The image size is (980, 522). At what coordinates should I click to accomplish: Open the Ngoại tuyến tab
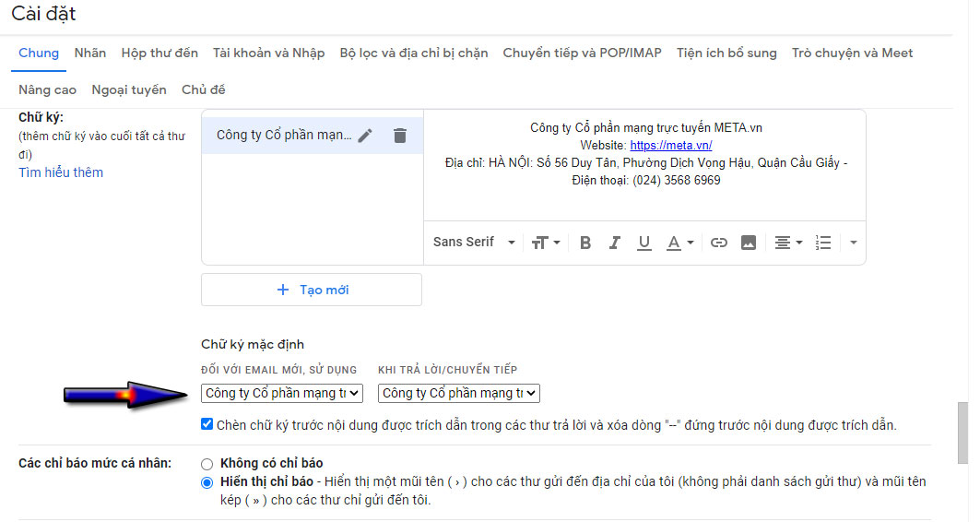129,90
